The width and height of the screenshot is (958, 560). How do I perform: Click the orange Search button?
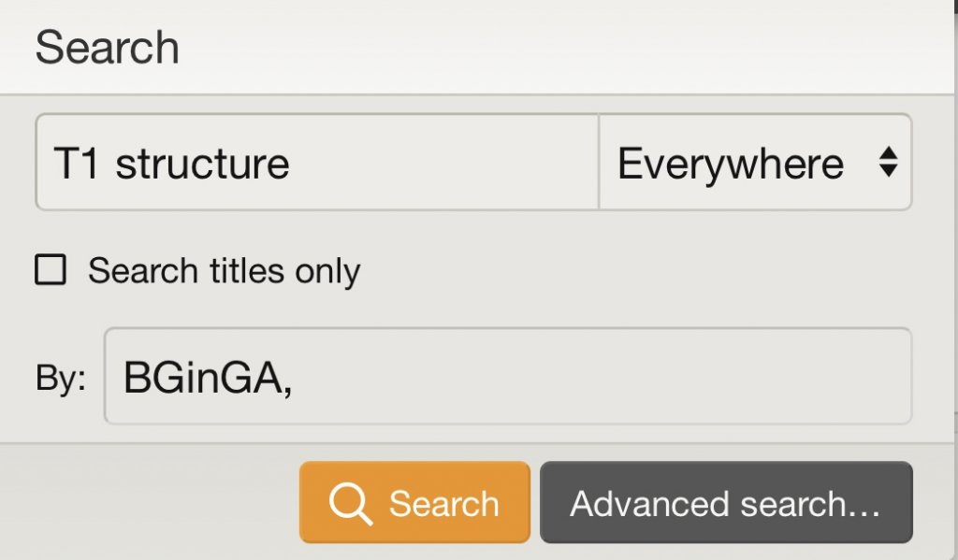[x=414, y=502]
